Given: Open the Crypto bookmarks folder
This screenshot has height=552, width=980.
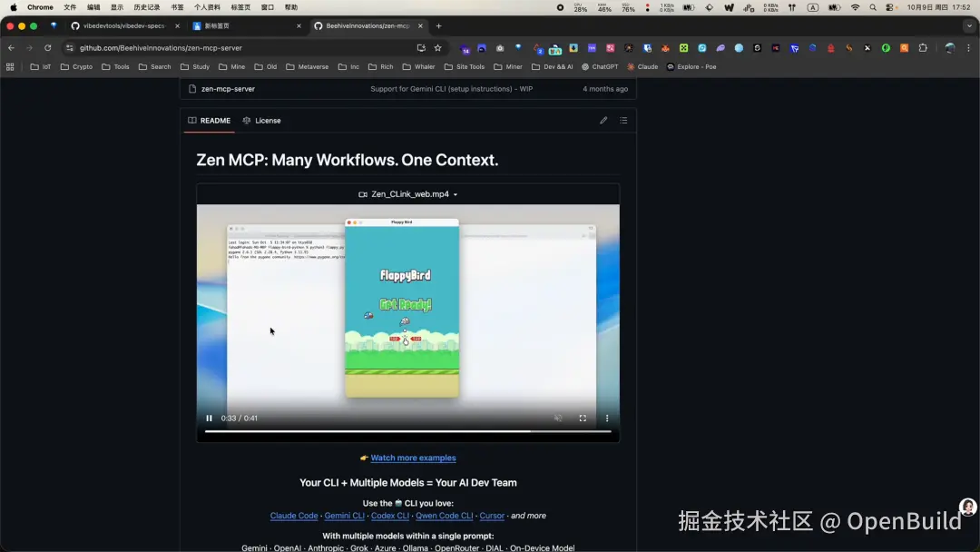Looking at the screenshot, I should coord(76,67).
